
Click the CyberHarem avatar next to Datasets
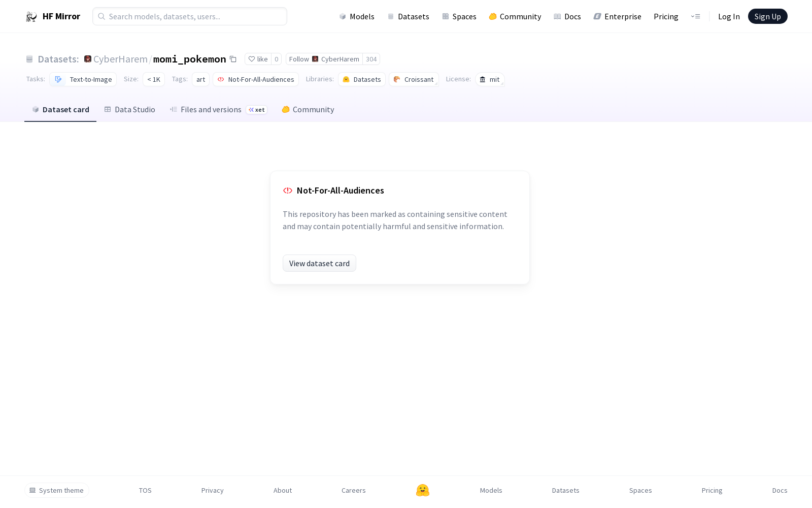[x=88, y=59]
